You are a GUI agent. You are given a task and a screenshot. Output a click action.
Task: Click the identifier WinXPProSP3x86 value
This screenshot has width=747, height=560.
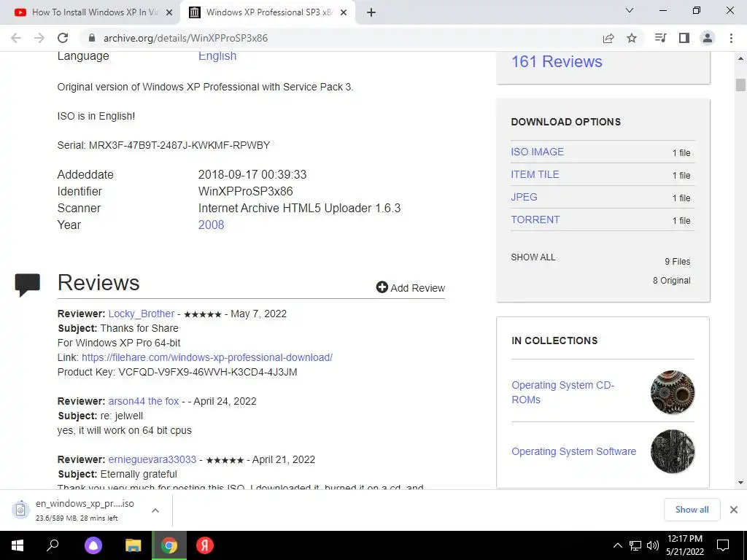pos(245,192)
